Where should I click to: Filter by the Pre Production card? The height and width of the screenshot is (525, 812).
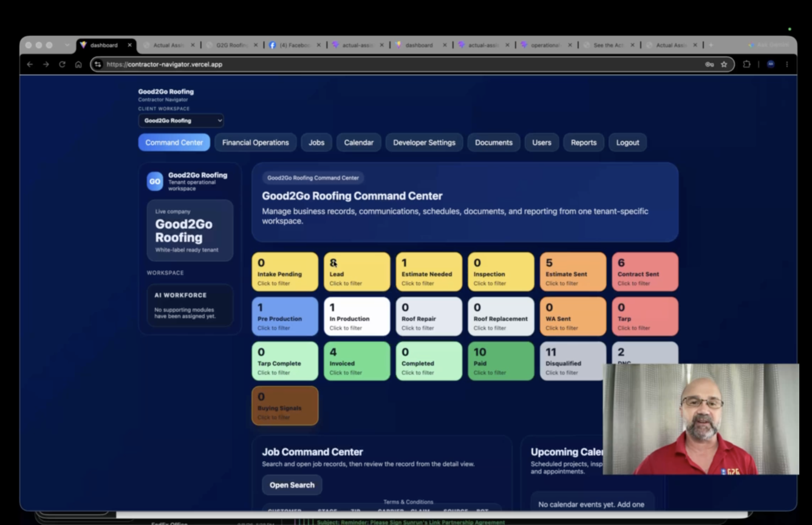pyautogui.click(x=285, y=316)
